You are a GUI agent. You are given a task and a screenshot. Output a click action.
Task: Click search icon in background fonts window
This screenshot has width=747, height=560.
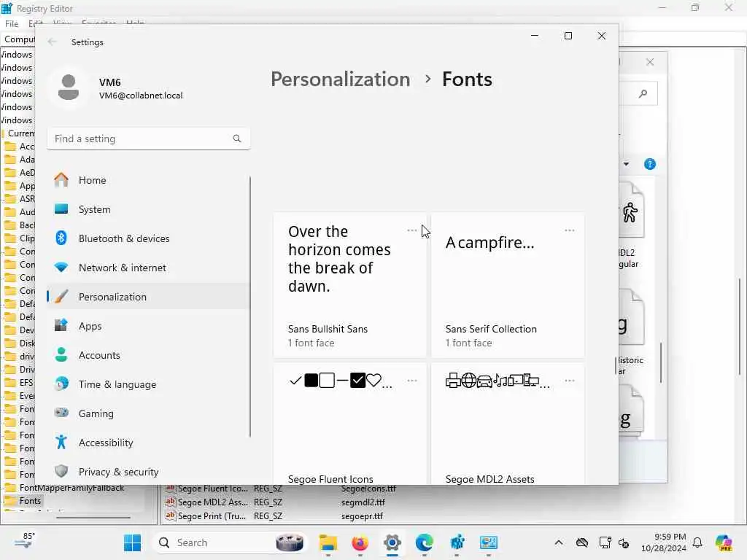pyautogui.click(x=643, y=93)
